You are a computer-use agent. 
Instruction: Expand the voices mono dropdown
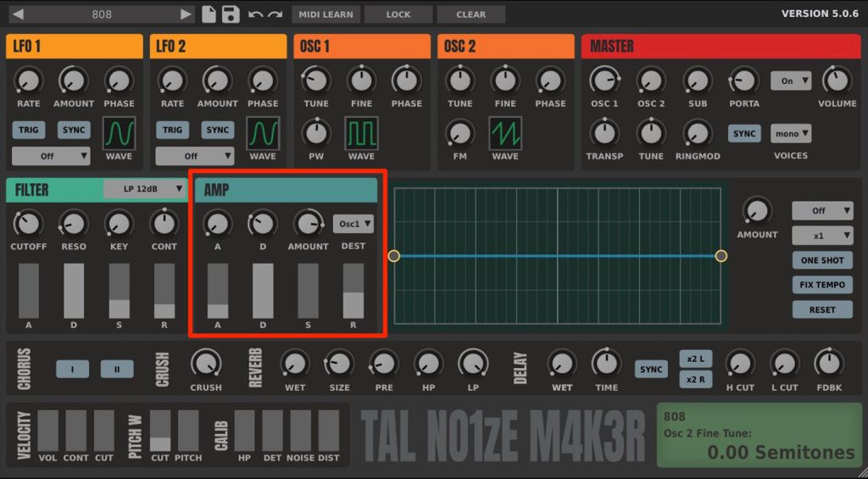click(790, 134)
